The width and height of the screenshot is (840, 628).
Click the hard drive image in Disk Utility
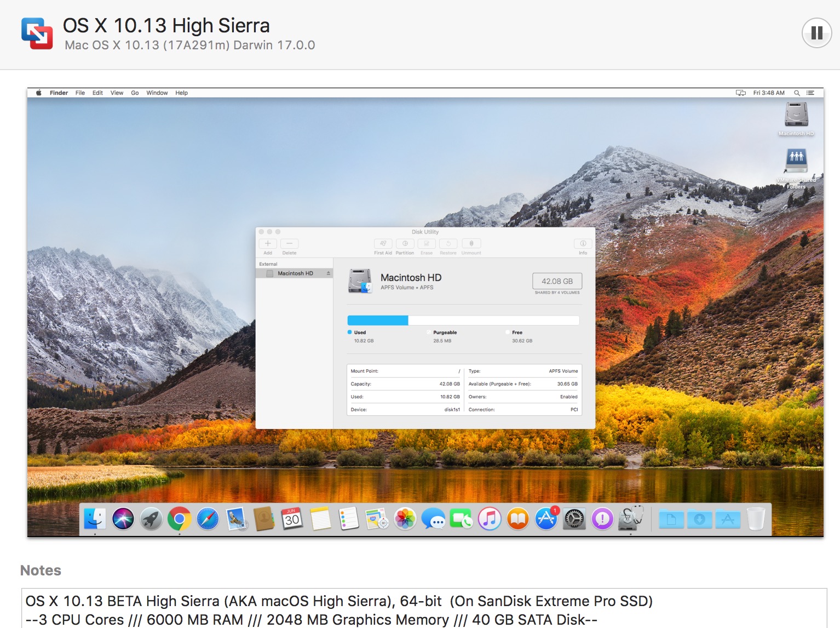pyautogui.click(x=360, y=281)
